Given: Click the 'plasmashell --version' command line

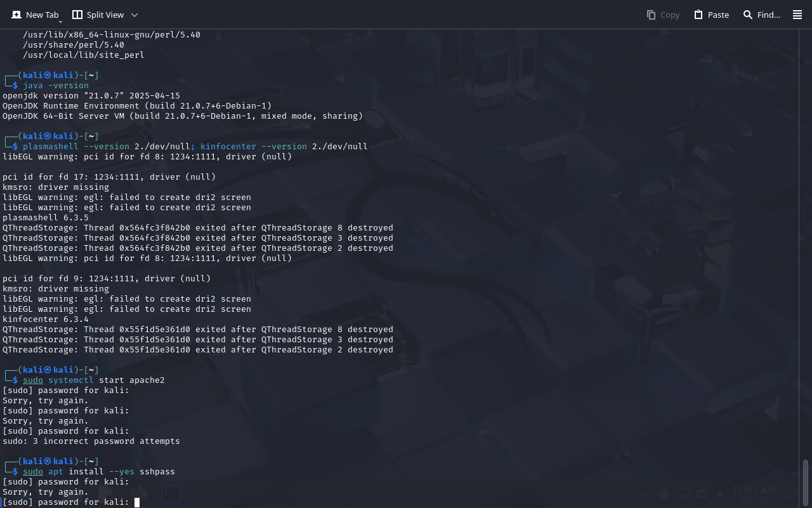Looking at the screenshot, I should coord(195,147).
